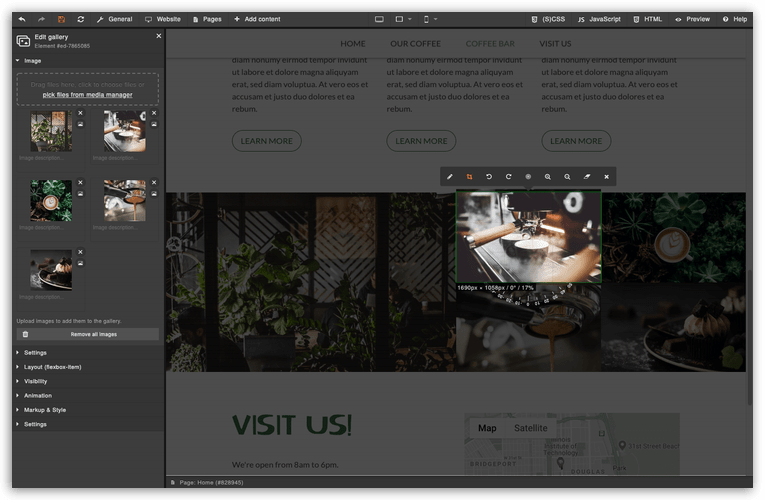This screenshot has width=765, height=500.
Task: Replace picture icon for pouring espresso thumbnail
Action: (154, 194)
